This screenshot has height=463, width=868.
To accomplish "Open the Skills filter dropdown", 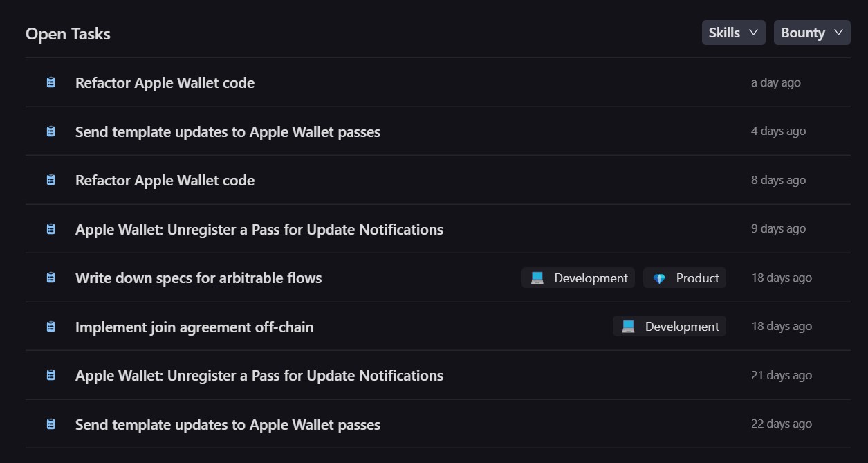I will coord(733,33).
